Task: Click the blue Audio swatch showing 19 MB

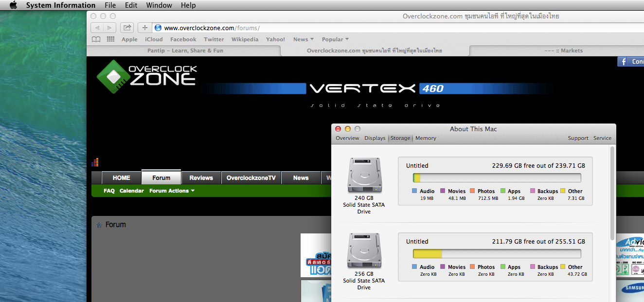Action: pos(414,191)
